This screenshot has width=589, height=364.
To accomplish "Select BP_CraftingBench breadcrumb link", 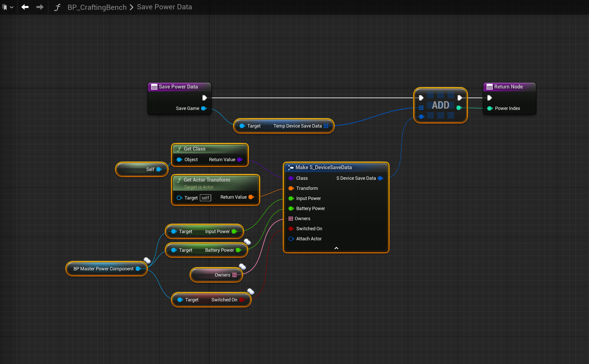I will pyautogui.click(x=97, y=7).
